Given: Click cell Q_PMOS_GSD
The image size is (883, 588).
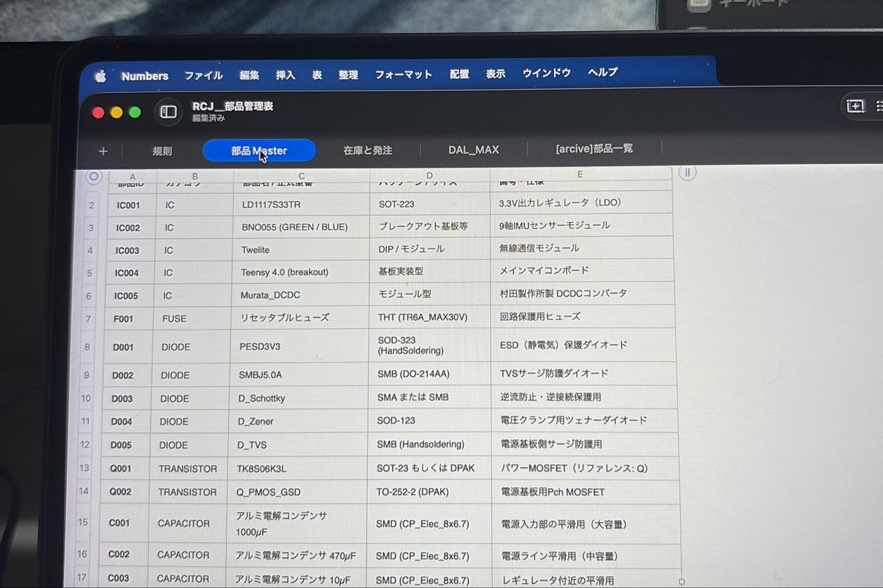Looking at the screenshot, I should coord(297,492).
